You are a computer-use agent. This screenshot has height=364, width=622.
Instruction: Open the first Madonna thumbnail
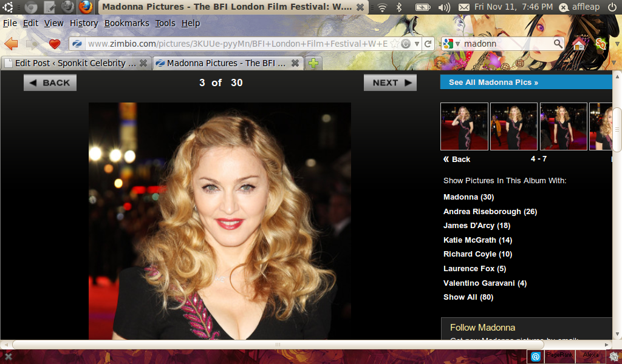pyautogui.click(x=464, y=126)
